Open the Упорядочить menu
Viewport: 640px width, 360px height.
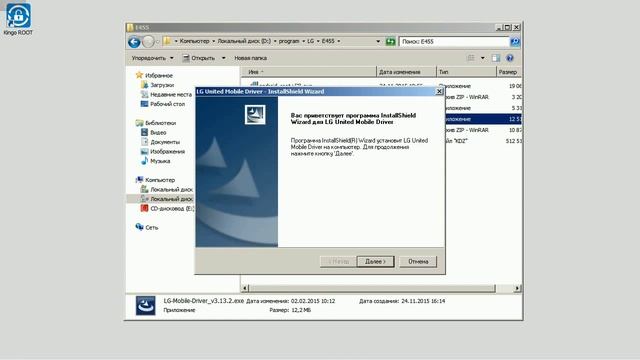pos(152,58)
